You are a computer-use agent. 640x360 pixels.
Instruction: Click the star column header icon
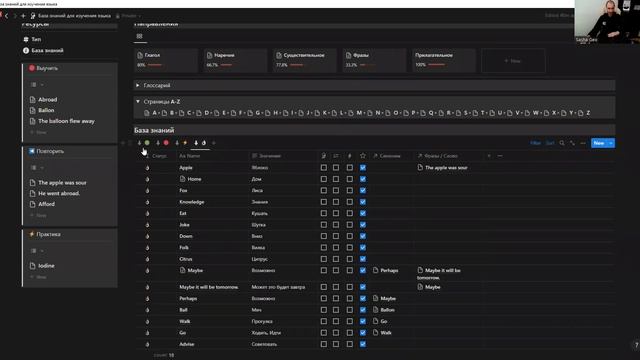click(363, 156)
